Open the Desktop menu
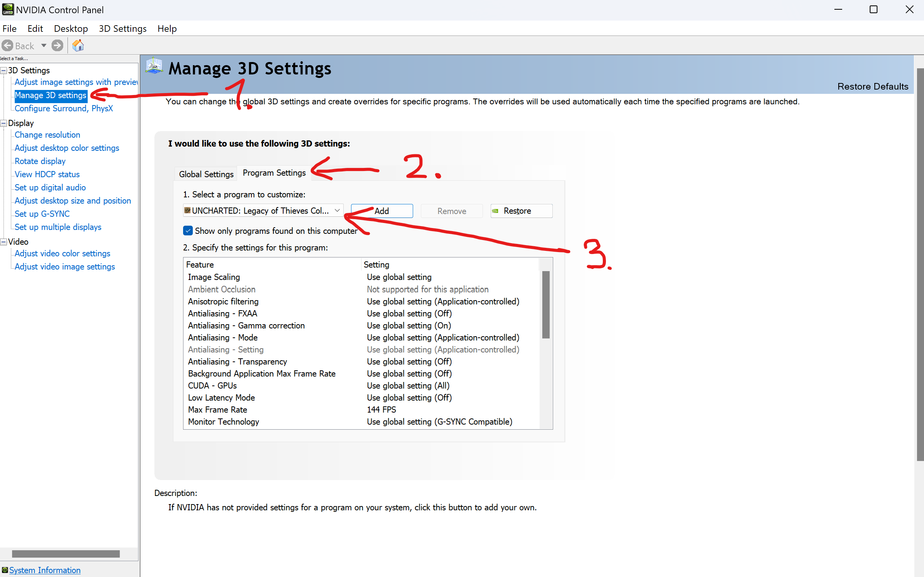 click(x=71, y=29)
